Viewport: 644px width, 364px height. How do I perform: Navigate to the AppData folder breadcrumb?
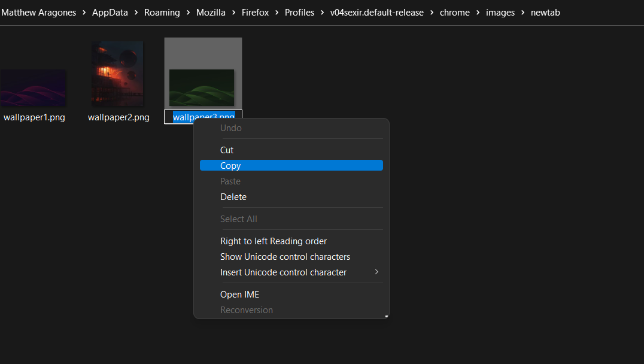point(110,12)
